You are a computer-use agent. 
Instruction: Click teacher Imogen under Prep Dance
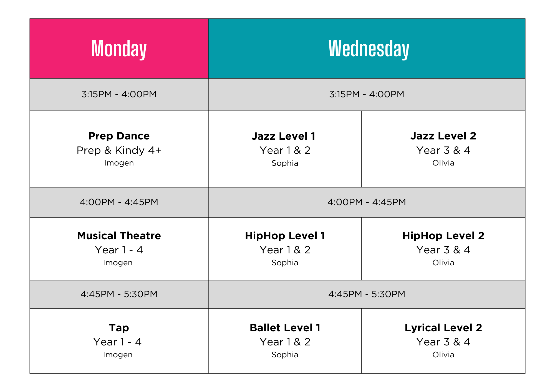click(x=119, y=163)
